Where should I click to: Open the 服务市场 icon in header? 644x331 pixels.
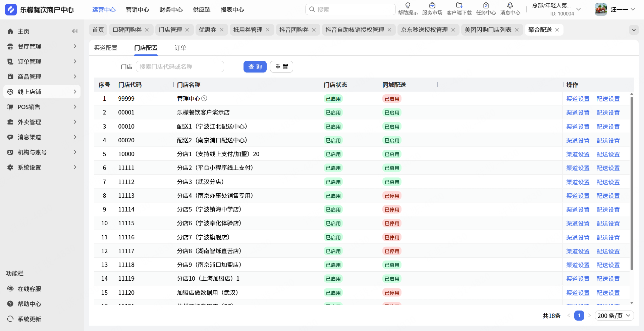coord(432,6)
